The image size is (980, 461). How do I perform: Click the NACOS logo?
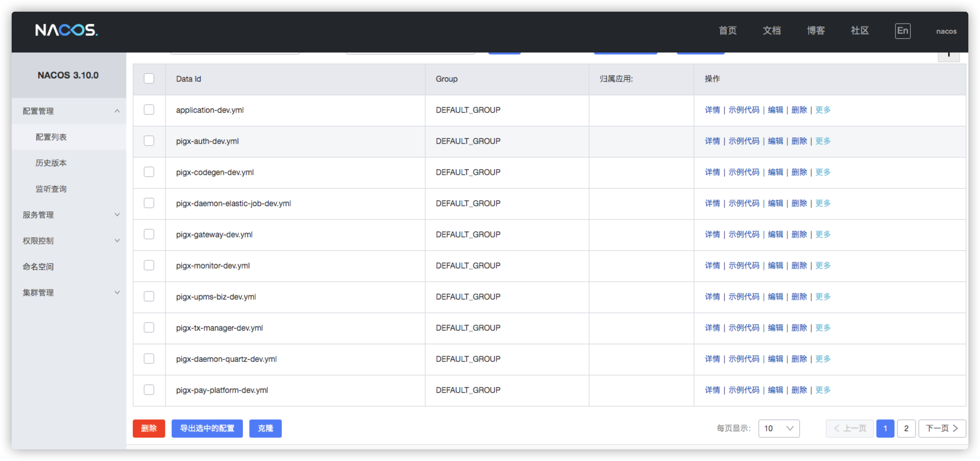67,30
